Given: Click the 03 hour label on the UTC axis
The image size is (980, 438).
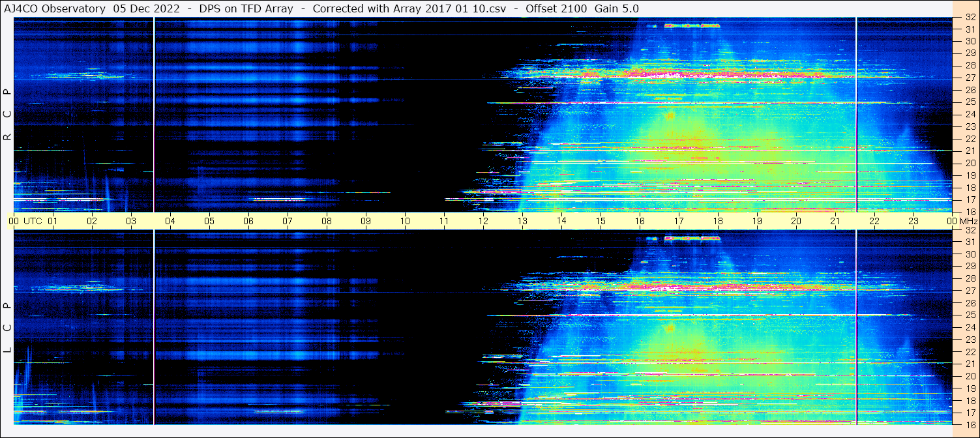Looking at the screenshot, I should 131,221.
